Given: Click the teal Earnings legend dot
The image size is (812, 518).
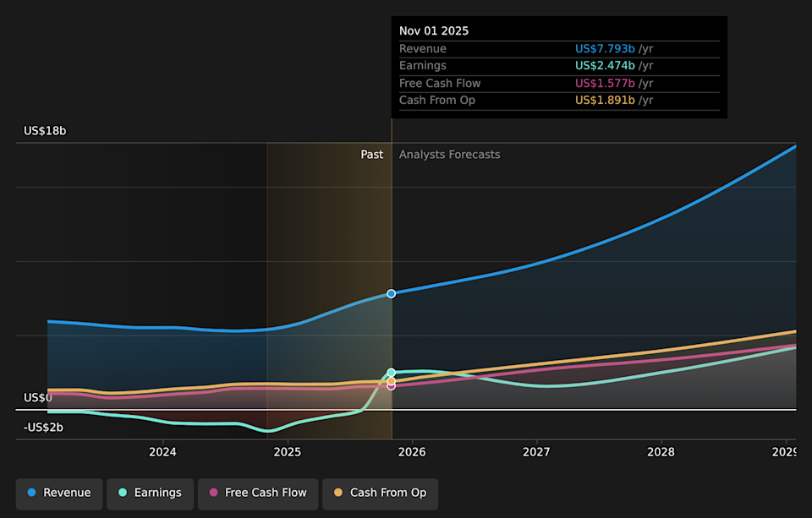Looking at the screenshot, I should tap(123, 493).
